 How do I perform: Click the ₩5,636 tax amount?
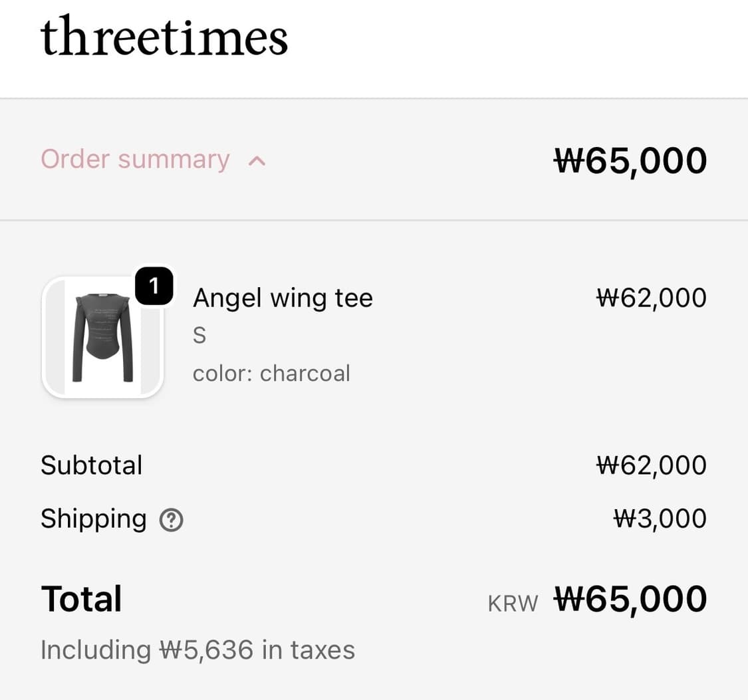[206, 649]
